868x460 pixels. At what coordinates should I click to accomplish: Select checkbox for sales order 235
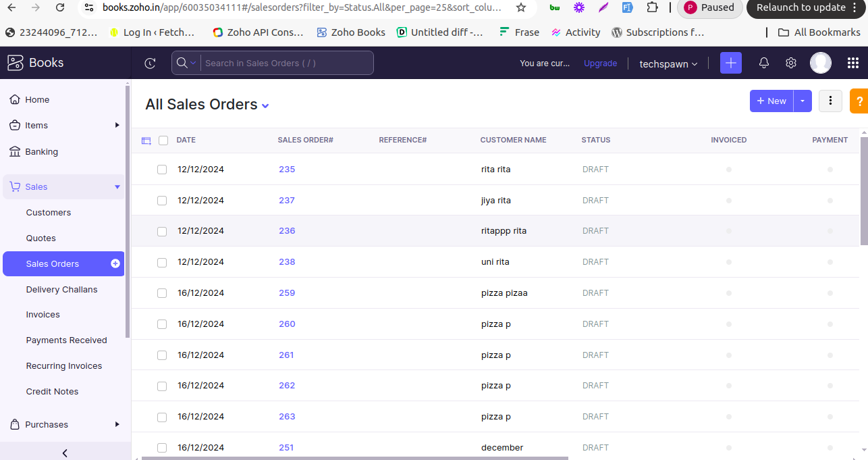click(162, 170)
